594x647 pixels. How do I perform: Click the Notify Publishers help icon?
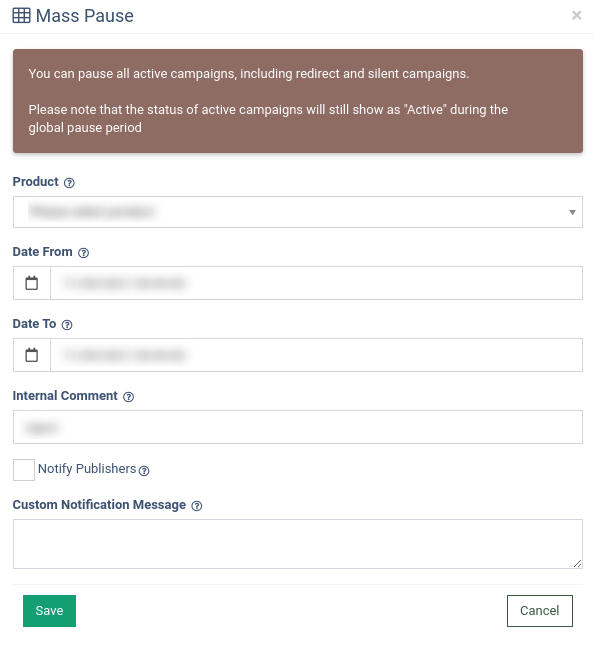pos(144,471)
